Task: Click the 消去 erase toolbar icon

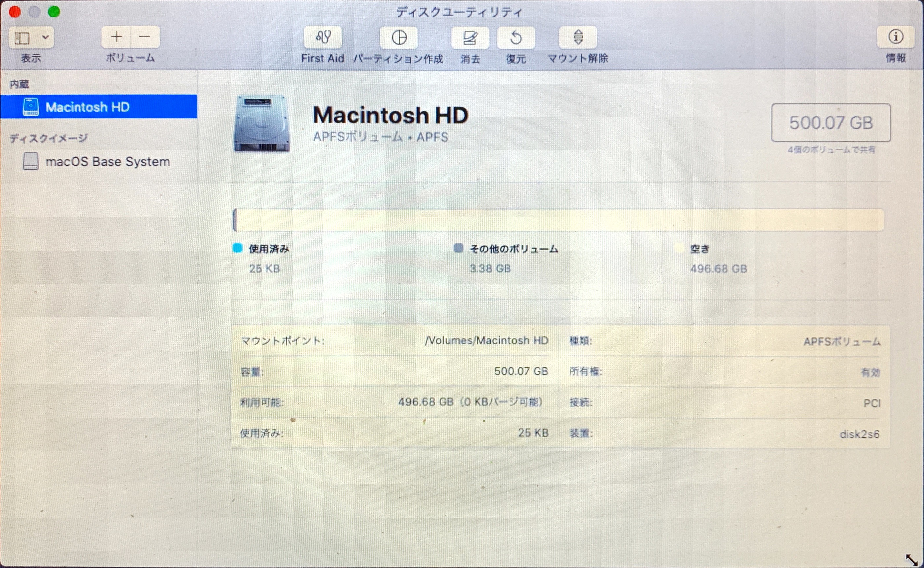Action: tap(470, 37)
